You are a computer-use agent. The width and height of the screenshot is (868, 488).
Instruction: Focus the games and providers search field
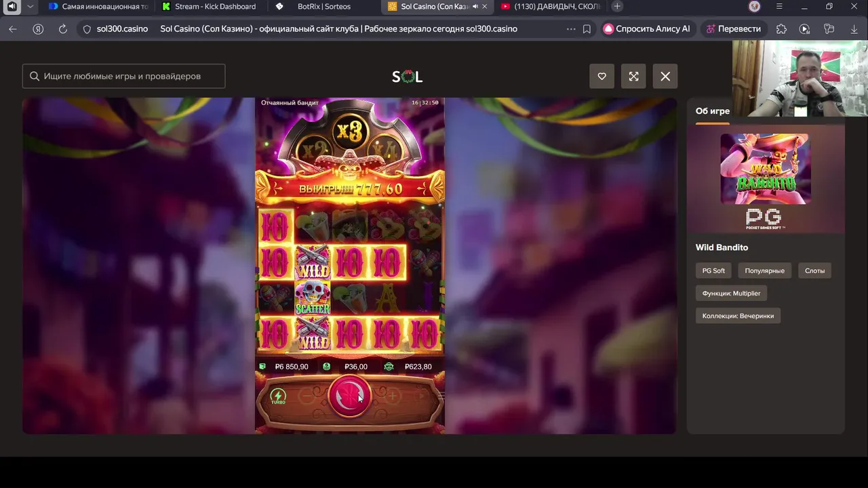(x=124, y=77)
